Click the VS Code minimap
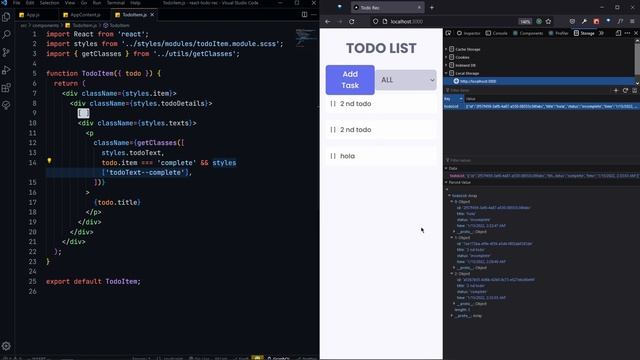The width and height of the screenshot is (640, 360). pyautogui.click(x=306, y=38)
